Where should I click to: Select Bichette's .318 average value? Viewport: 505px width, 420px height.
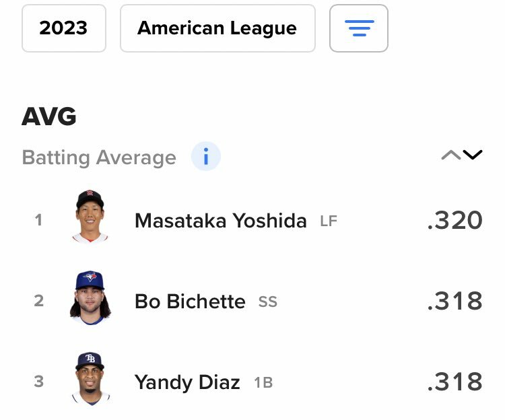click(x=454, y=301)
